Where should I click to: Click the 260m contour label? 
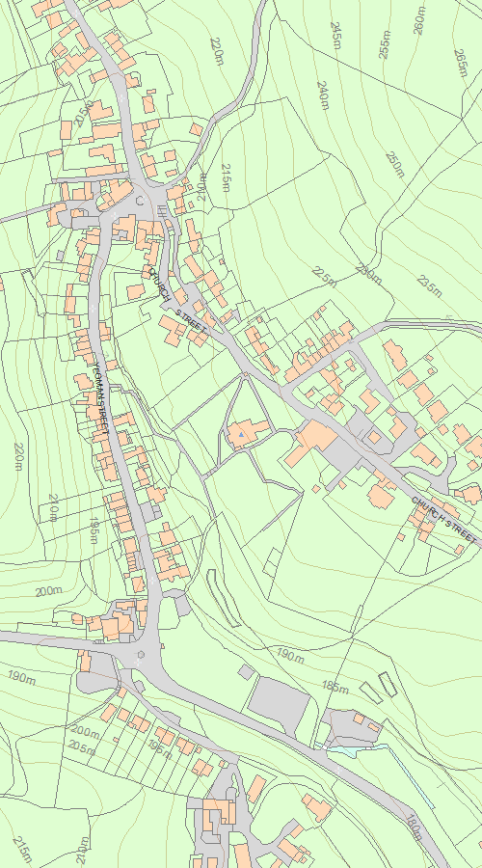[420, 20]
